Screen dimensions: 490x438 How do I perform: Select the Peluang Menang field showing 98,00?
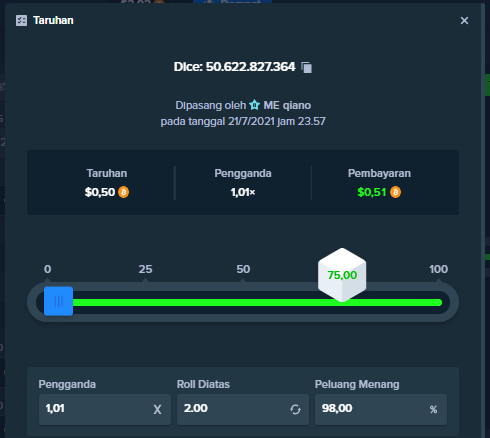381,409
